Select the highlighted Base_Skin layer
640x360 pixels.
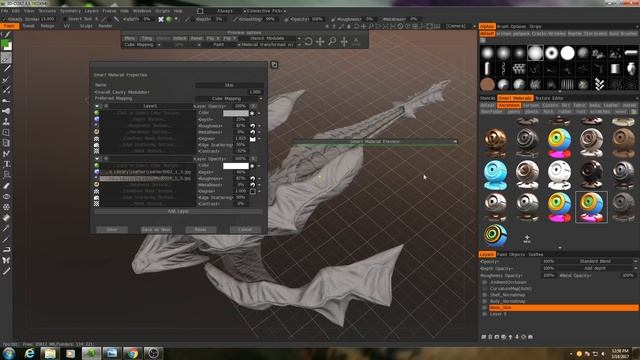(563, 308)
